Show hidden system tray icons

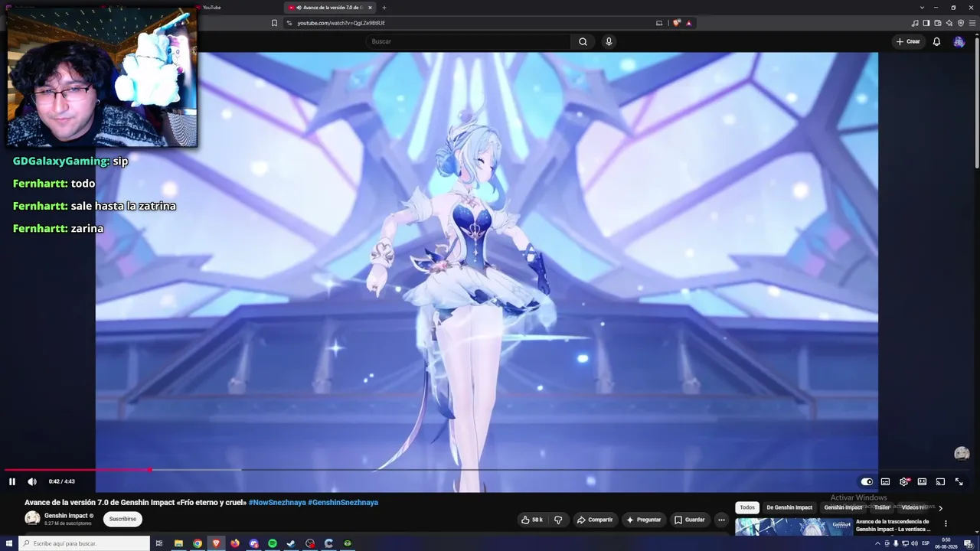click(x=877, y=543)
